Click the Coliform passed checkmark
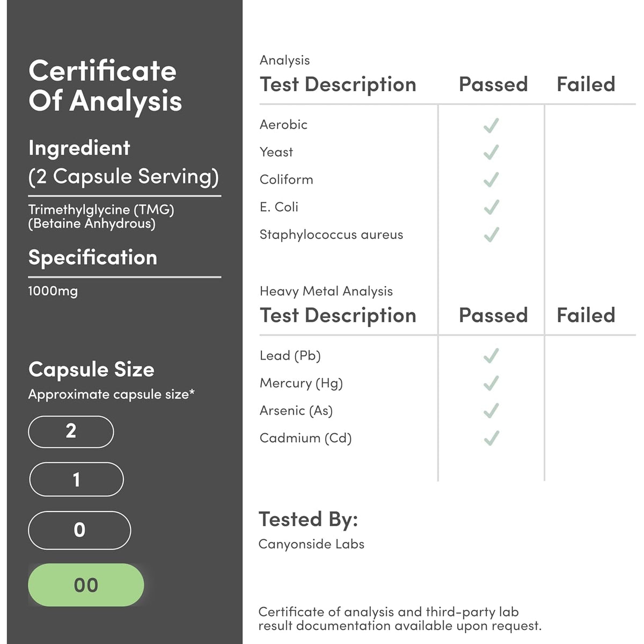 [x=491, y=180]
